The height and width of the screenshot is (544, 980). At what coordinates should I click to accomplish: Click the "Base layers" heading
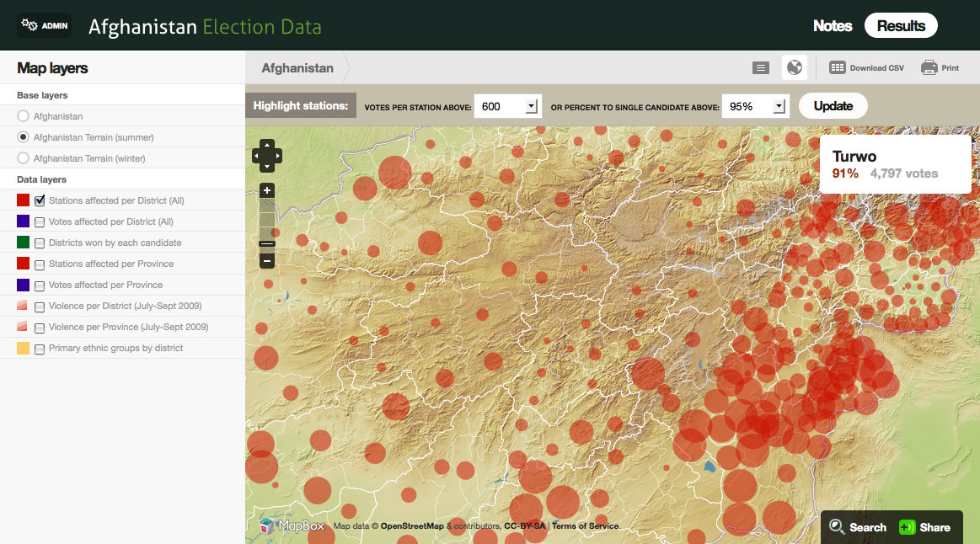[x=42, y=95]
